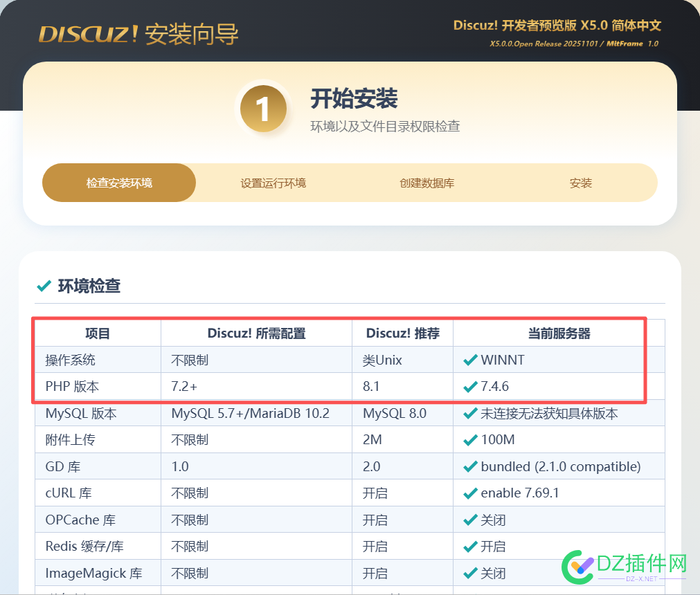Click the Discuz! logo in header
The image size is (700, 595).
pos(88,34)
